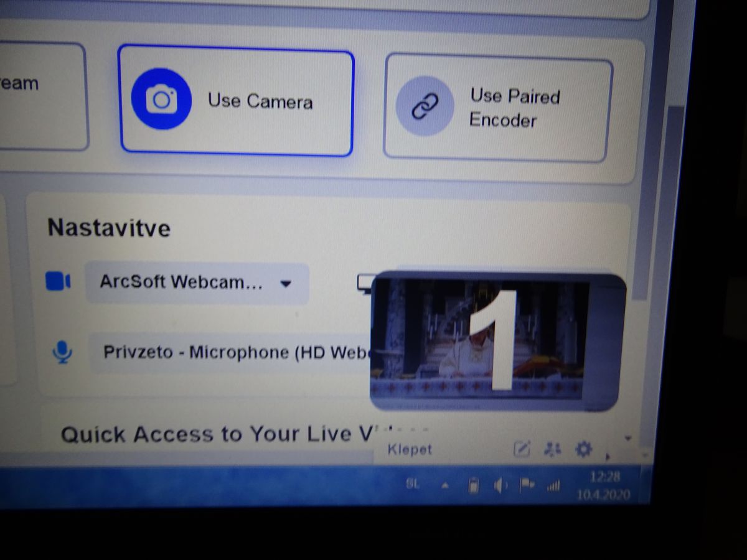Start a new message in Klepet chat bar
This screenshot has height=560, width=747.
click(521, 449)
